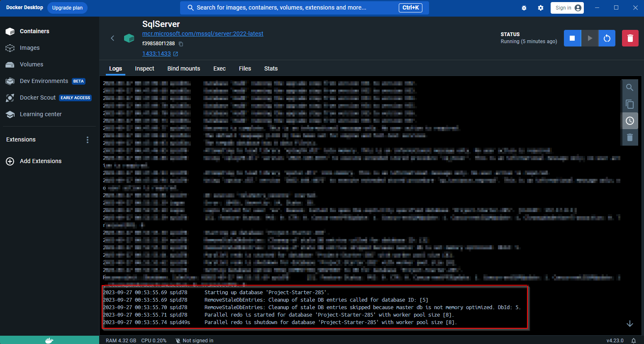Open Docker Desktop settings gear
This screenshot has height=344, width=644.
[x=541, y=8]
